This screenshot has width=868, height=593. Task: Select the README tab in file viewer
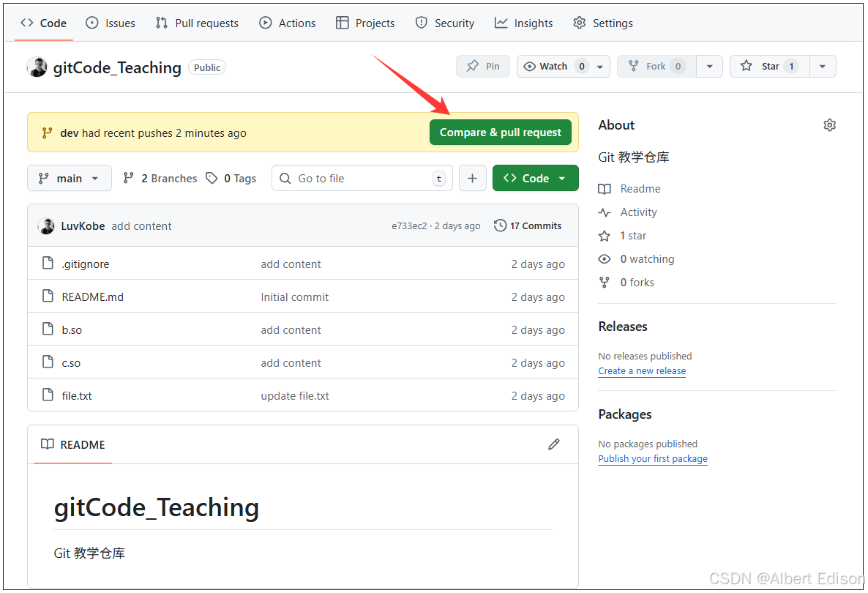73,444
